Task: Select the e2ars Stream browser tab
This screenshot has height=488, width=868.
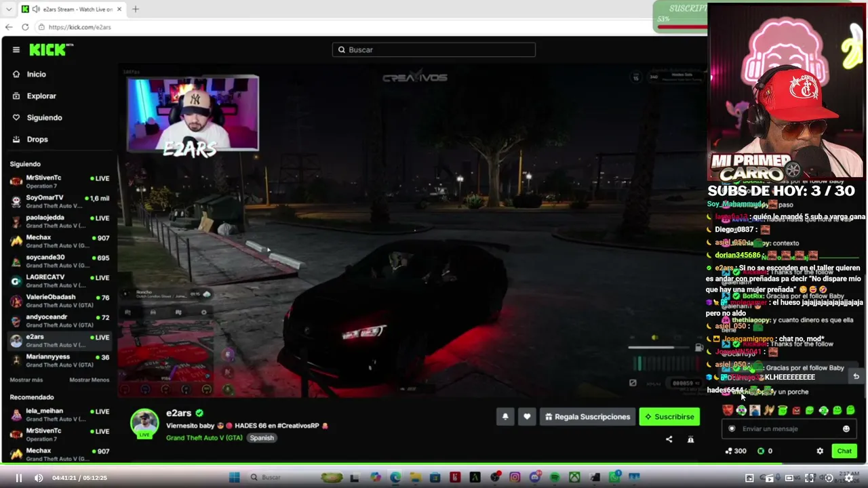Action: [x=71, y=9]
